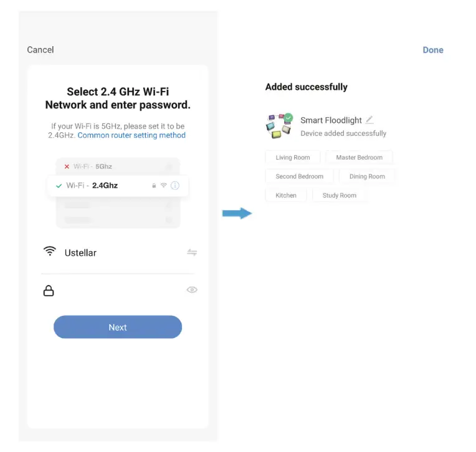Assign device to Living Room
Image resolution: width=476 pixels, height=452 pixels.
293,158
